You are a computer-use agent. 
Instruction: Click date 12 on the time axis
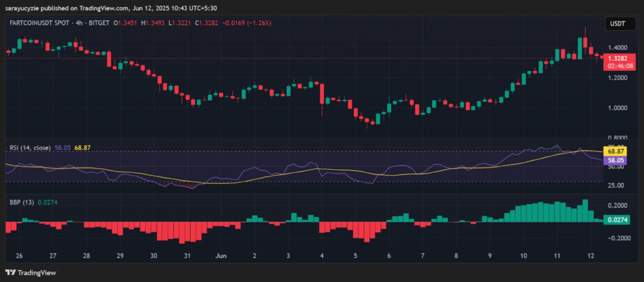[x=590, y=256]
